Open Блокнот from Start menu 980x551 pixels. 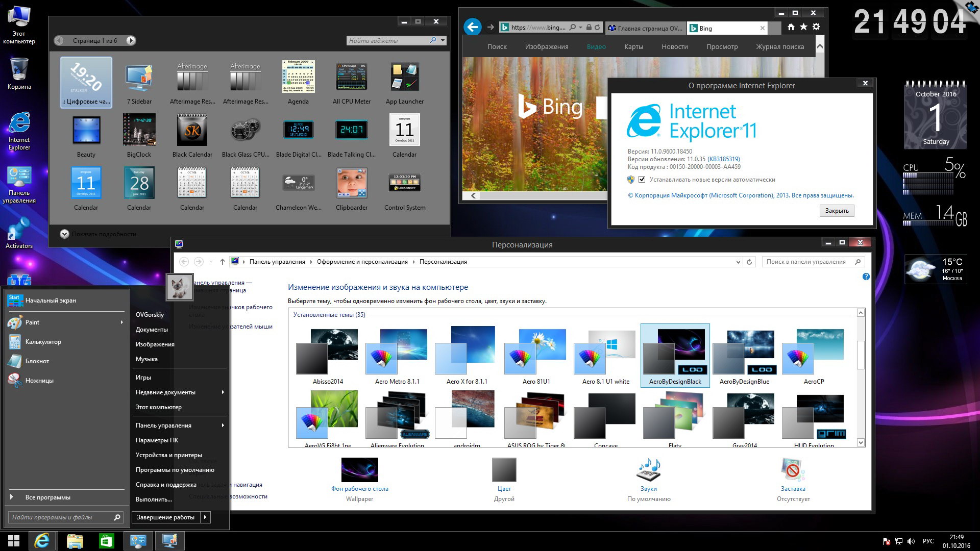(x=65, y=361)
